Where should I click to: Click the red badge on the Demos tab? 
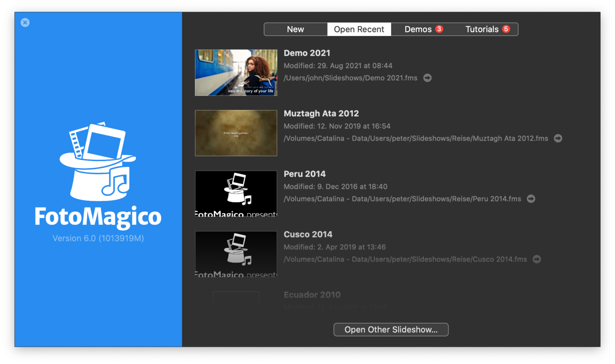tap(439, 29)
